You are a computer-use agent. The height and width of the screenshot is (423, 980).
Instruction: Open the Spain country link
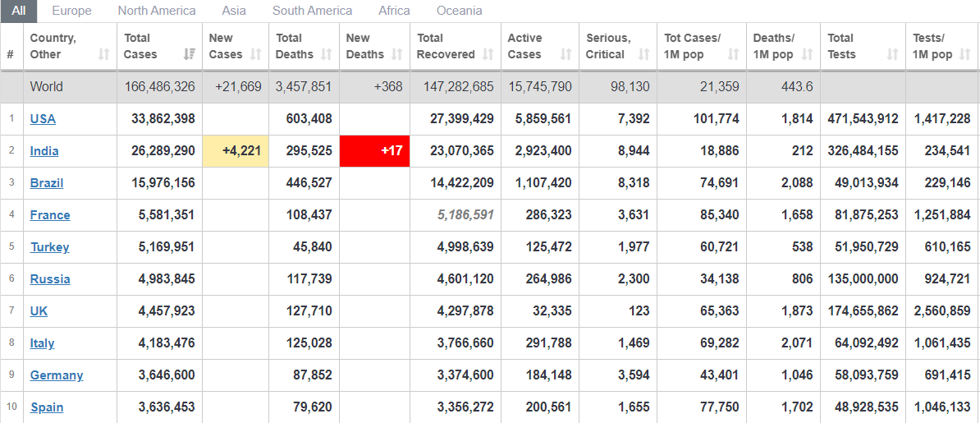pos(47,407)
